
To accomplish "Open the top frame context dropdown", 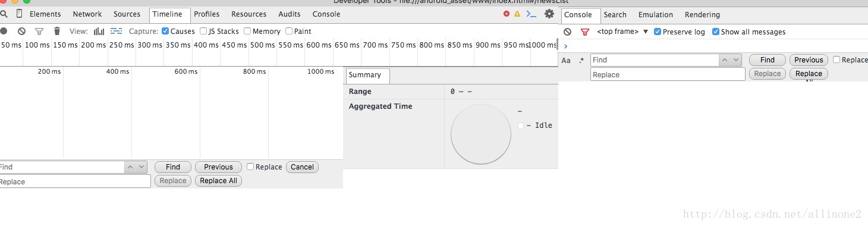I will (x=622, y=32).
